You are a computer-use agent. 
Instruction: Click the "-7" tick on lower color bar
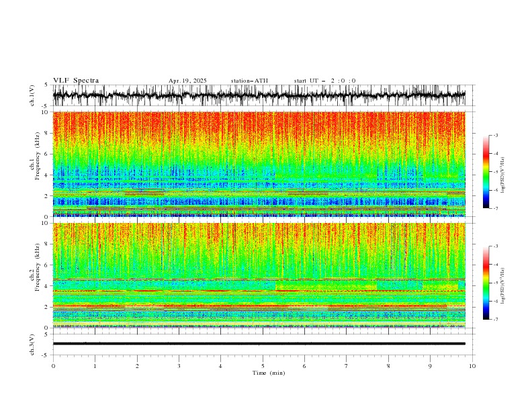coord(496,320)
